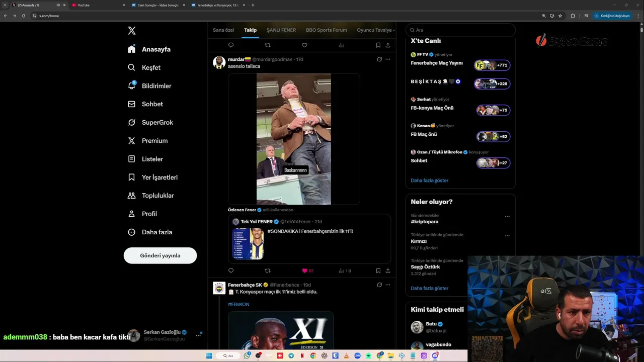The height and width of the screenshot is (362, 644).
Task: Click the X logo in the sidebar
Action: pos(132,31)
